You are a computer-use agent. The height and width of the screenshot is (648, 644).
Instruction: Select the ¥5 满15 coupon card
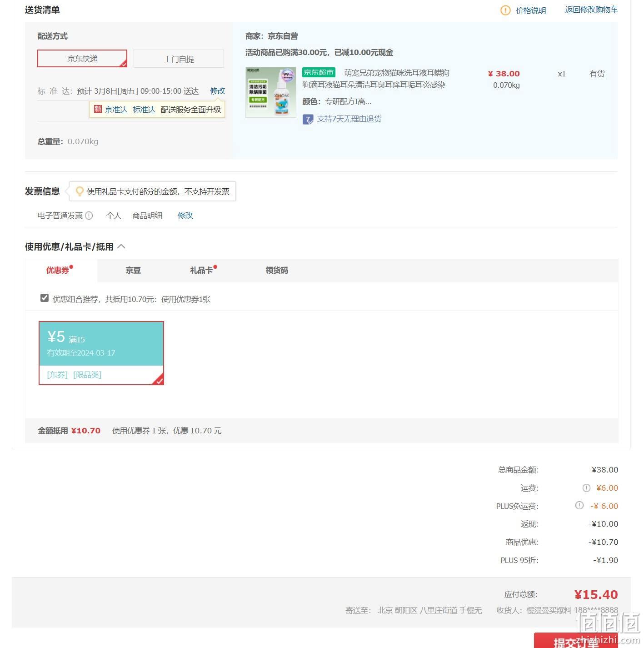click(x=101, y=353)
